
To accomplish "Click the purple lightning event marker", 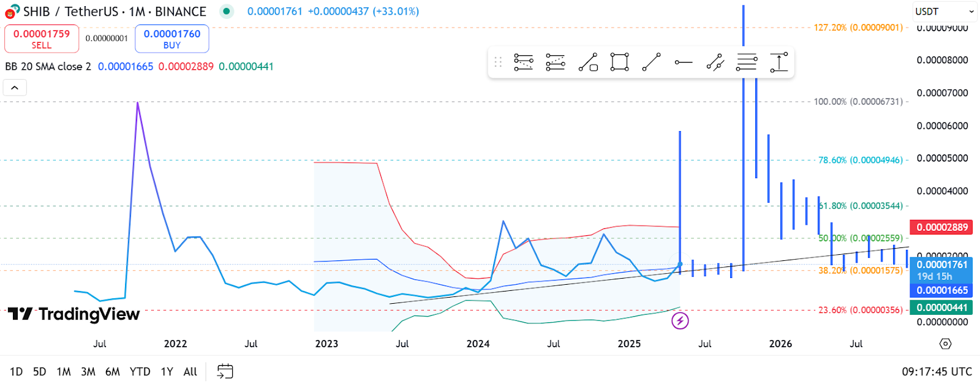I will pyautogui.click(x=680, y=320).
